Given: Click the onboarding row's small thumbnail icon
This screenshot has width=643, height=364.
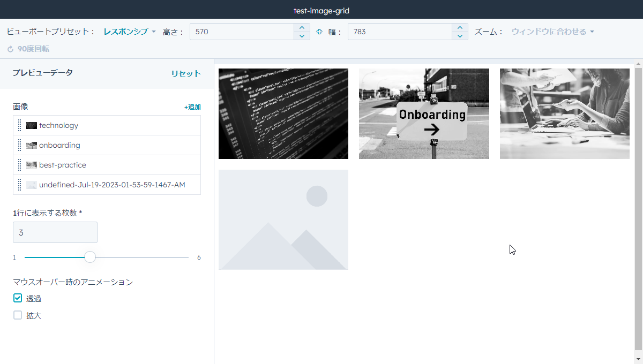Looking at the screenshot, I should point(32,145).
